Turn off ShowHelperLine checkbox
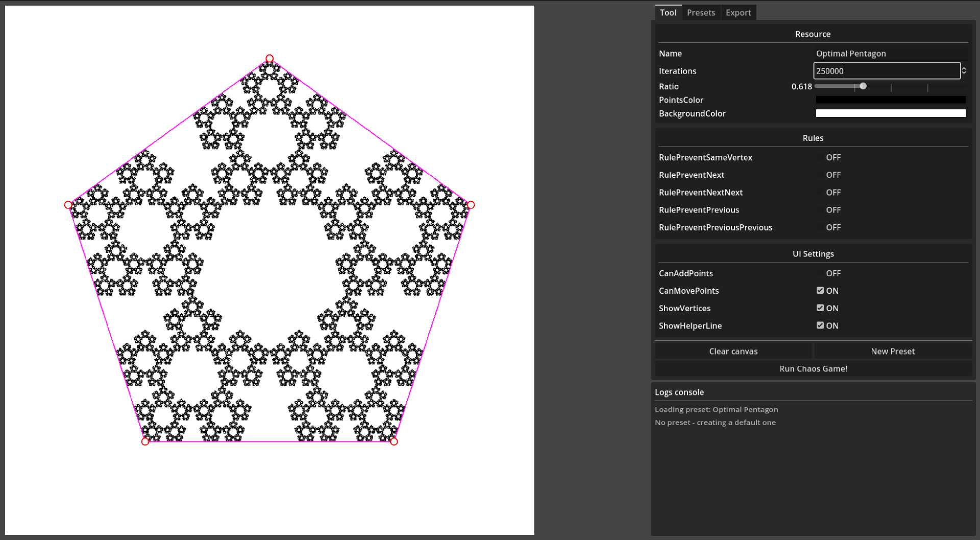980x540 pixels. (820, 325)
